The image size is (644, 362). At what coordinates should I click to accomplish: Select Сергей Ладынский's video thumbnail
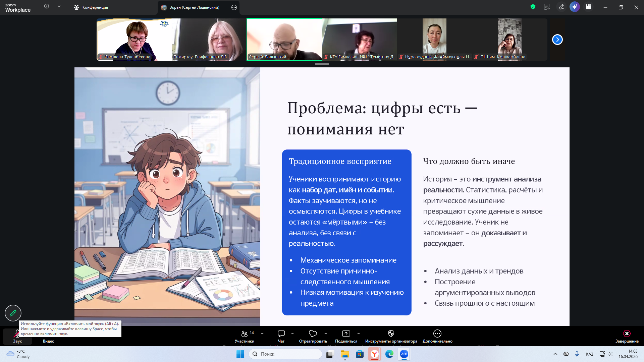coord(284,40)
